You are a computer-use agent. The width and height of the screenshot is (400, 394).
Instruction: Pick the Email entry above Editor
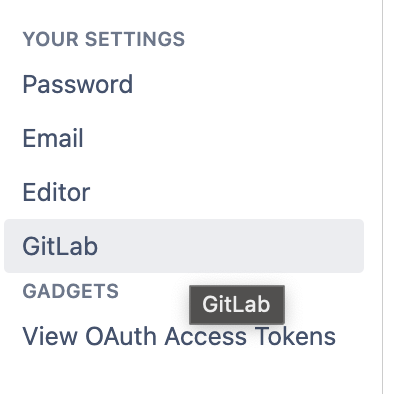coord(53,138)
